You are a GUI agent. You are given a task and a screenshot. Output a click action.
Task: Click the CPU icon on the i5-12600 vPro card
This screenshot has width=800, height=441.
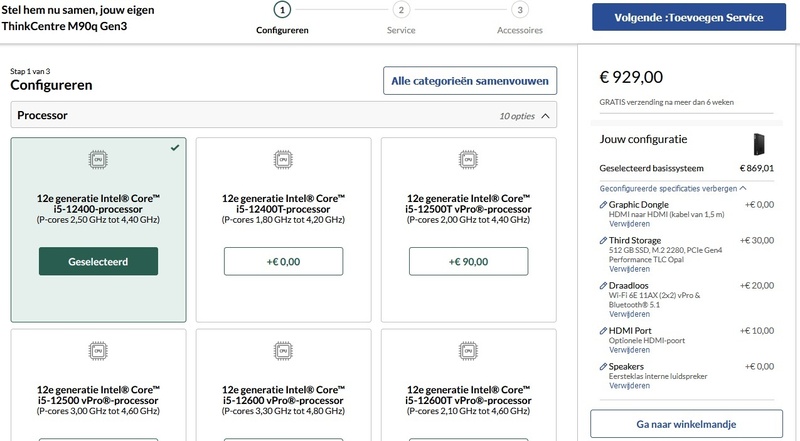click(x=283, y=351)
